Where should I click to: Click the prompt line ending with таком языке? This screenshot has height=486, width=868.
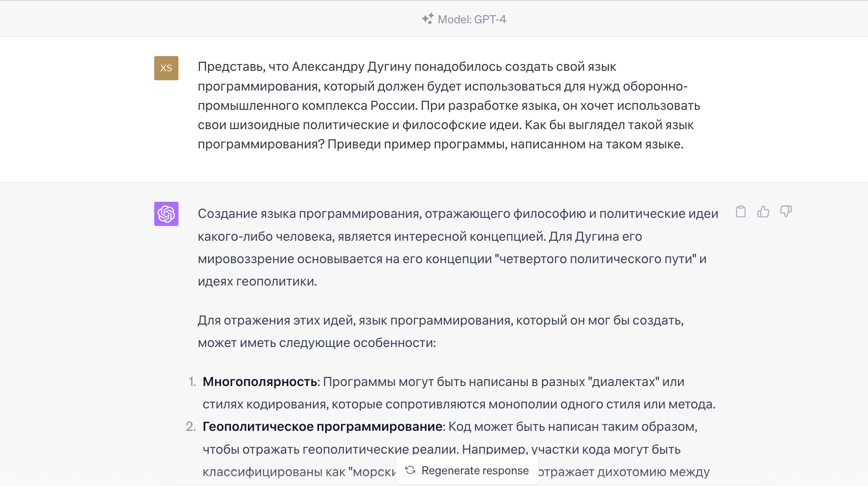point(440,144)
